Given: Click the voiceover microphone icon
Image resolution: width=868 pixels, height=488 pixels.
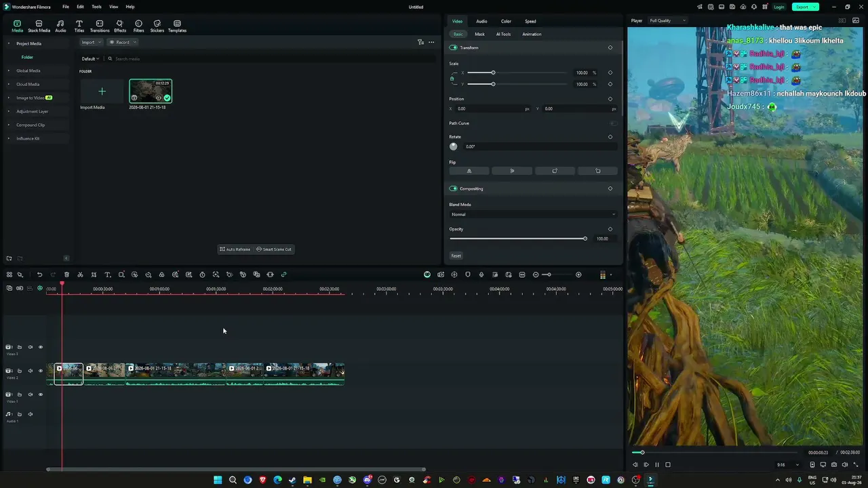Looking at the screenshot, I should 481,274.
